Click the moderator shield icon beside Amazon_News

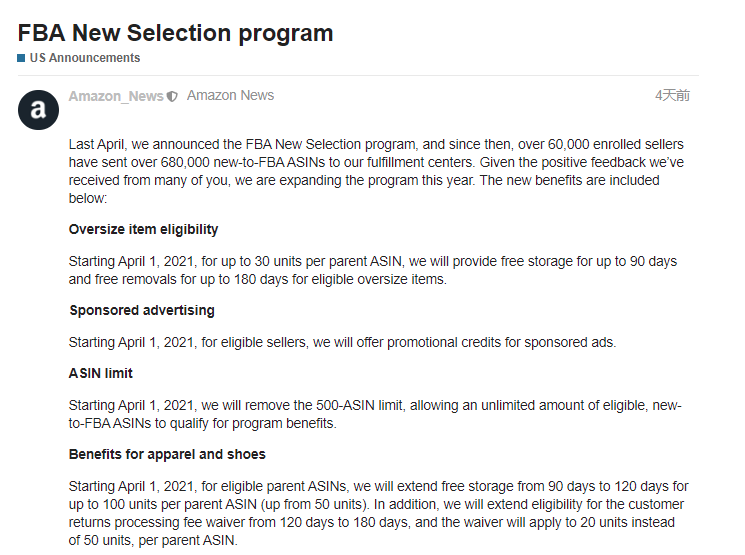pyautogui.click(x=172, y=96)
